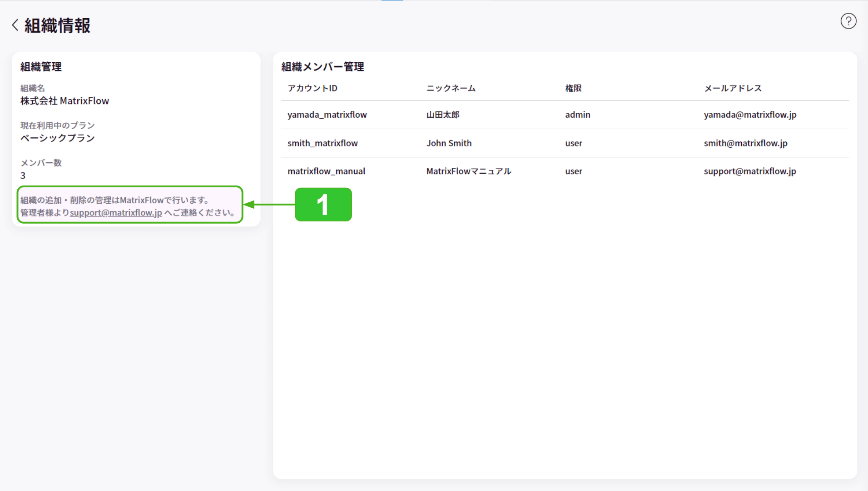This screenshot has width=868, height=491.
Task: Click the nickname MatrixFlowマニュアル
Action: point(469,171)
